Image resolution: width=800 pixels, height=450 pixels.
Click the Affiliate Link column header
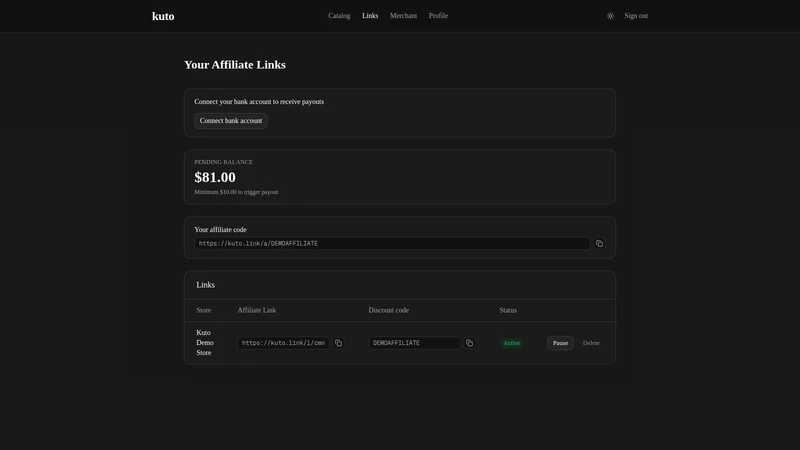[257, 310]
